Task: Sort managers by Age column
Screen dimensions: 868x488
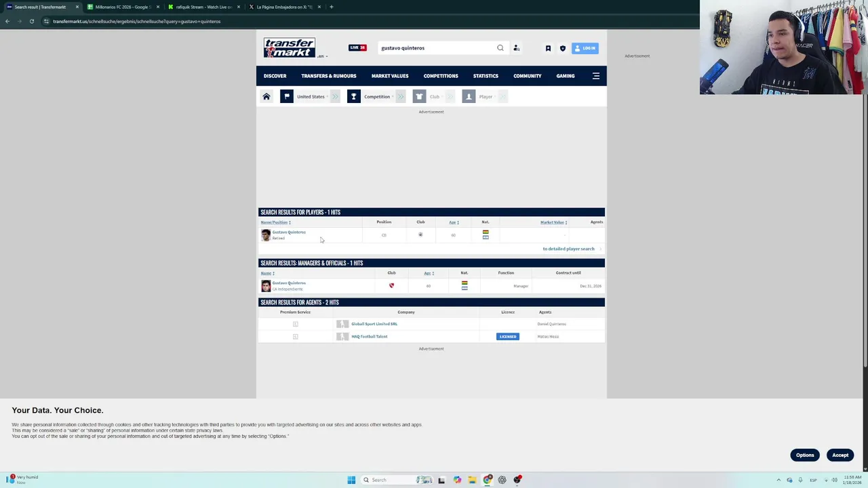Action: point(429,273)
